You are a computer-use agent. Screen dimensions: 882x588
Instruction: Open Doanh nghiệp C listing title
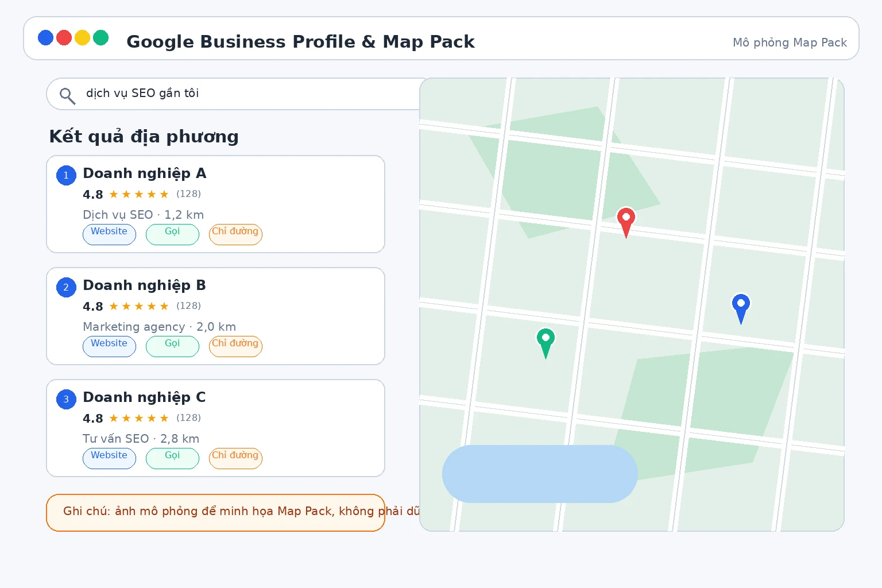[145, 397]
